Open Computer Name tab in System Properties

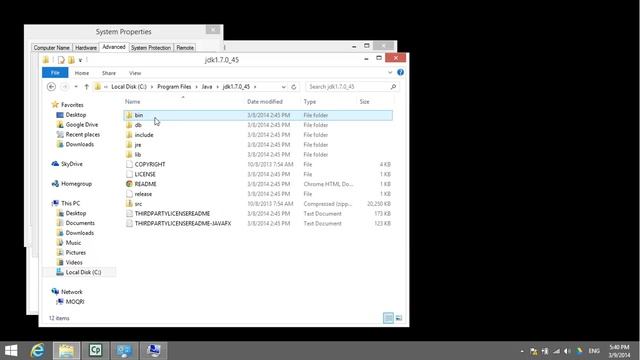point(51,48)
